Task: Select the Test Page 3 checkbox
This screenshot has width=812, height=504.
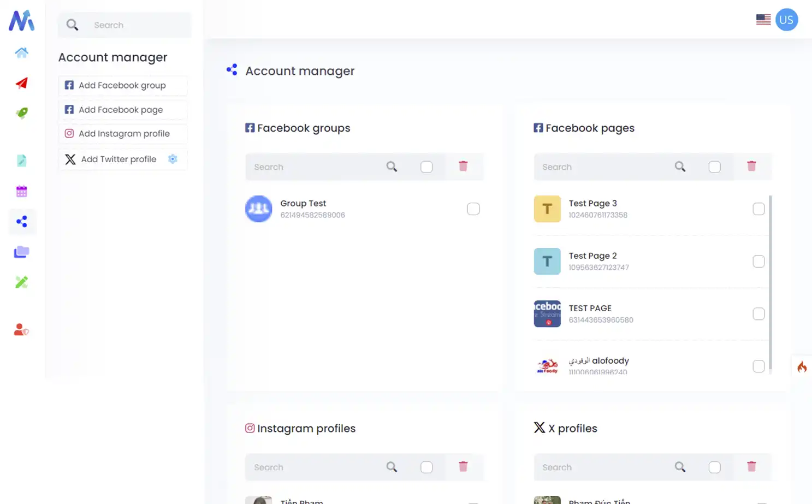Action: pos(758,209)
